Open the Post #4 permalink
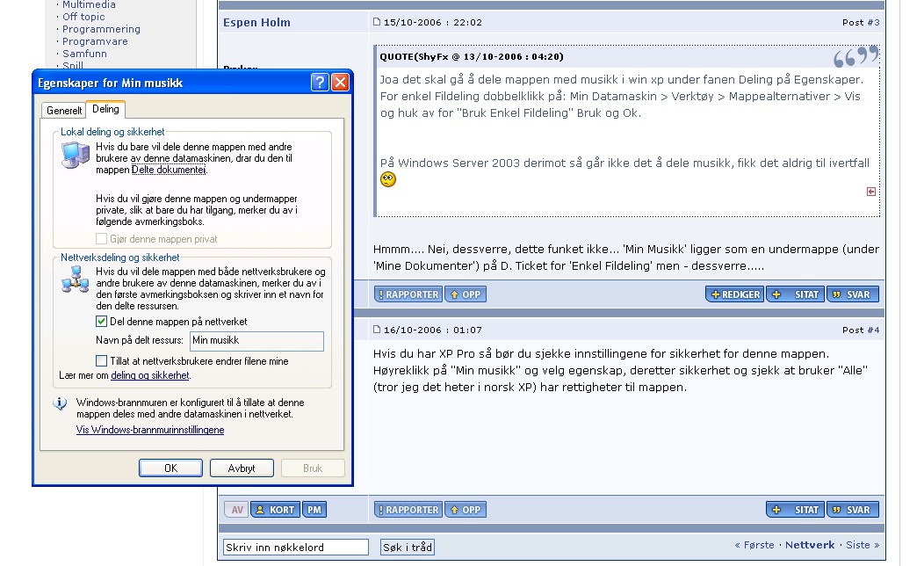 [873, 330]
